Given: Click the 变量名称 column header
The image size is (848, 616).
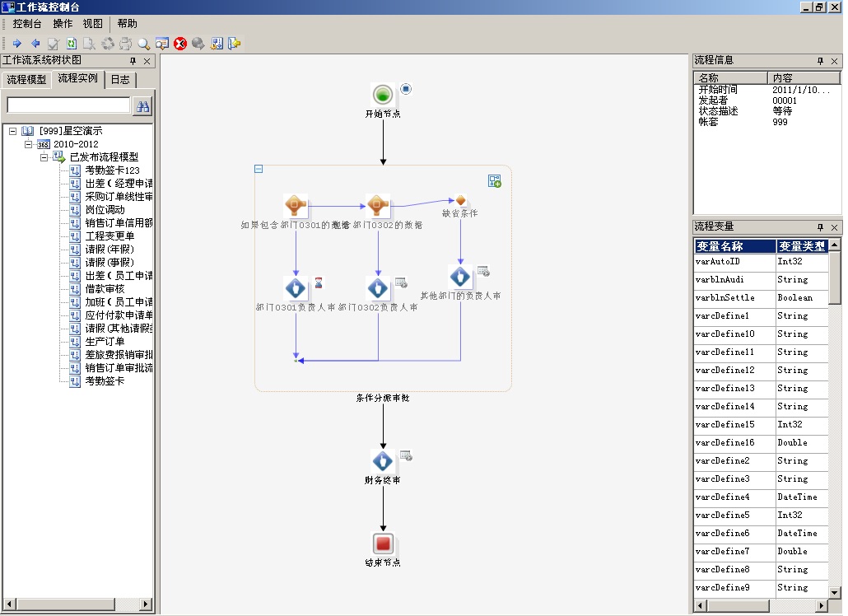Looking at the screenshot, I should (735, 246).
